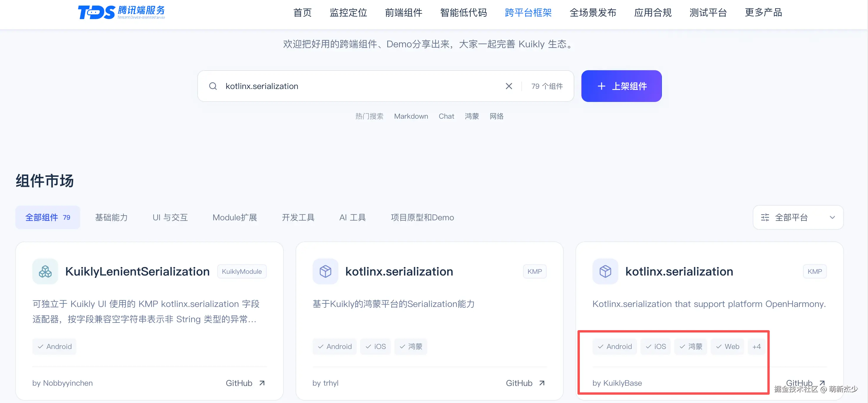The height and width of the screenshot is (403, 868).
Task: Select the Module扩展 tab
Action: coord(235,217)
